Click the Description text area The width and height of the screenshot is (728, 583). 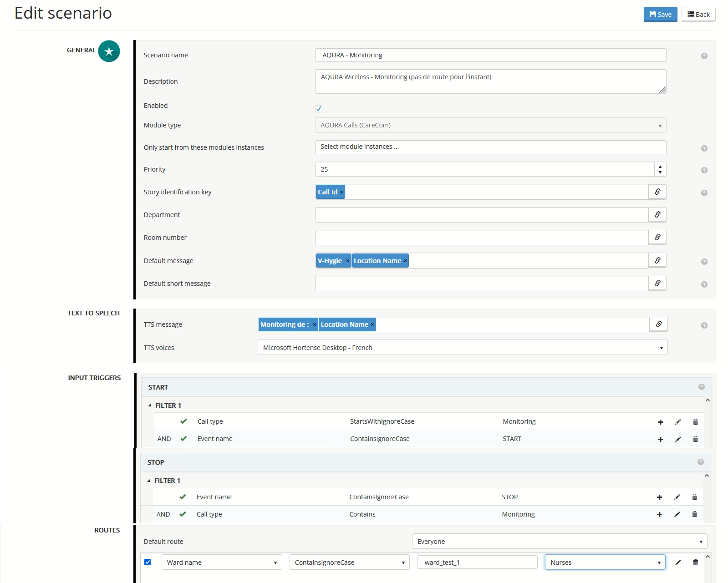click(491, 81)
